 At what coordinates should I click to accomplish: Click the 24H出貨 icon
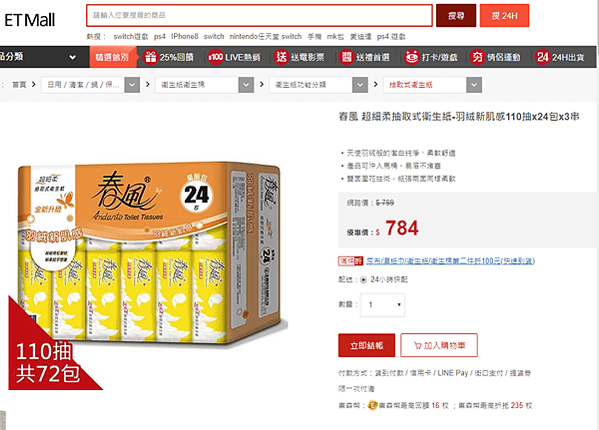[x=542, y=57]
